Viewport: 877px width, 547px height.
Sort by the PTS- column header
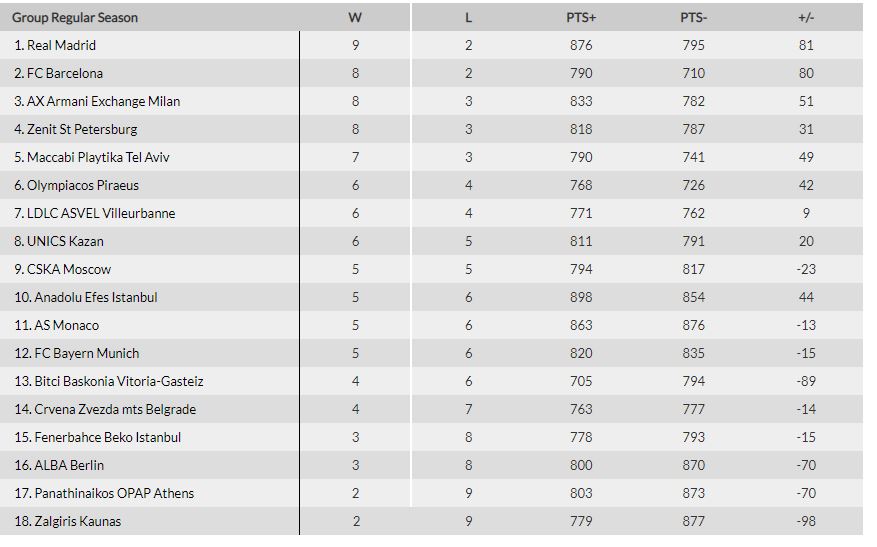coord(694,17)
